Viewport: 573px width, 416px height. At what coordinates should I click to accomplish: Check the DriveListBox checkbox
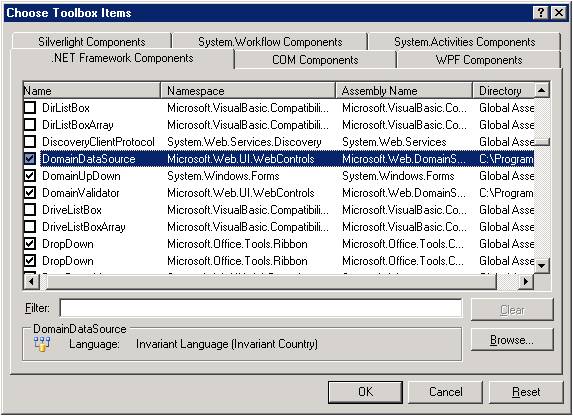click(x=30, y=209)
